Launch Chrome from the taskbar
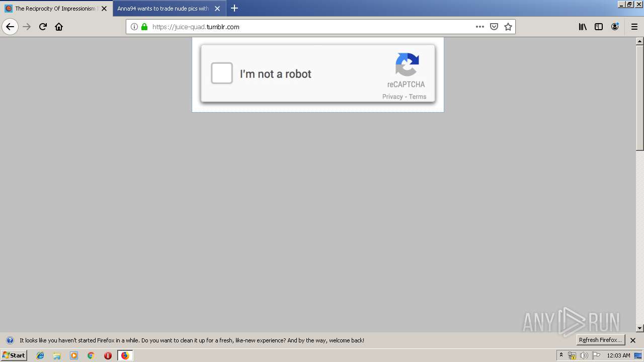 click(91, 355)
